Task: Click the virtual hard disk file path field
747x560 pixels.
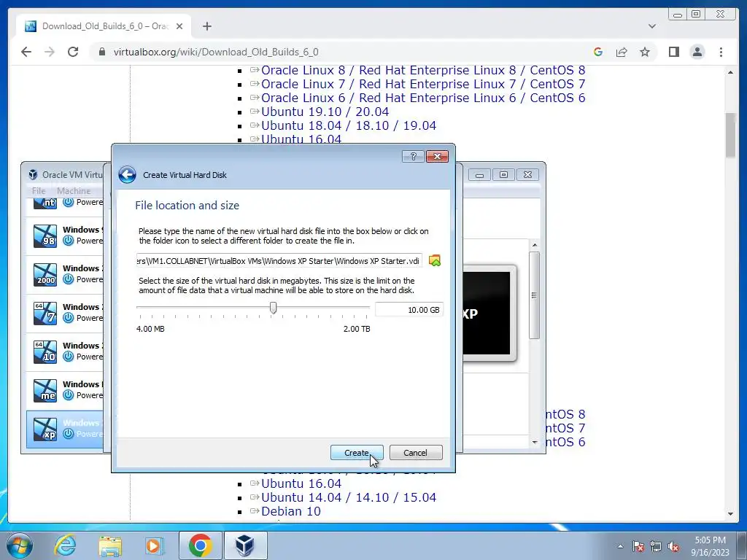Action: (279, 260)
